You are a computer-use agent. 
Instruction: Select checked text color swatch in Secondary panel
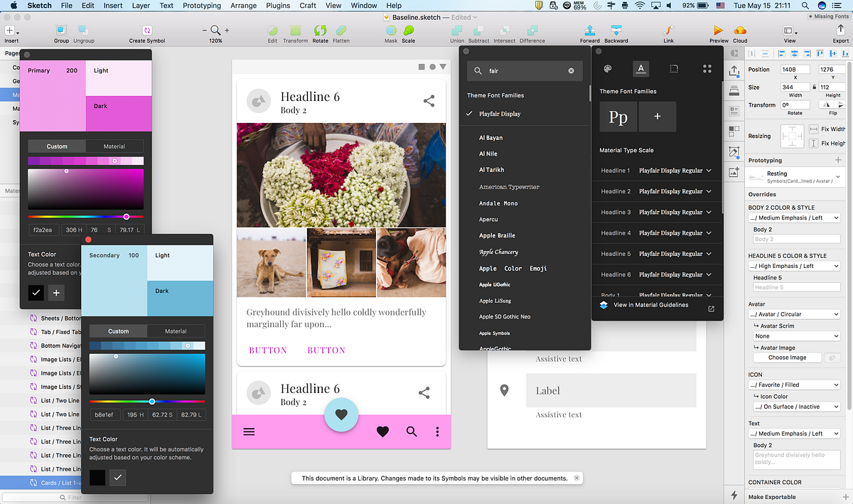117,478
